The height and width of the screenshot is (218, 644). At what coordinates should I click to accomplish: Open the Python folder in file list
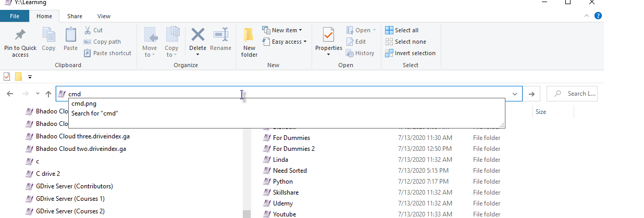[283, 182]
